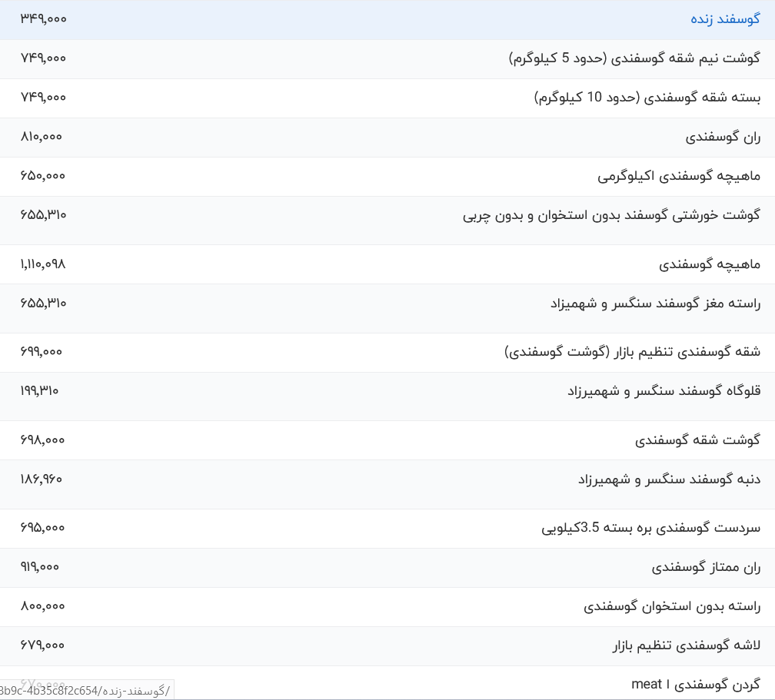Select the ران گوسفندی row
This screenshot has height=700, width=775.
coord(725,137)
